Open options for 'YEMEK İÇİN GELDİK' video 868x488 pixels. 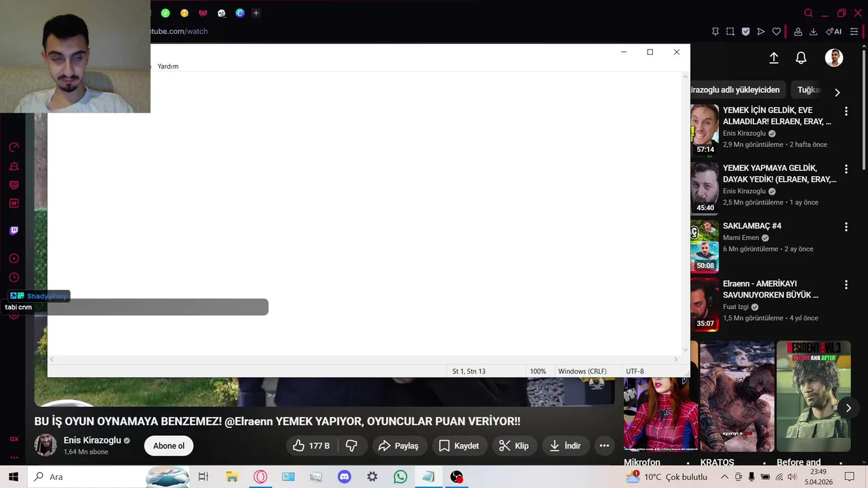tap(846, 111)
